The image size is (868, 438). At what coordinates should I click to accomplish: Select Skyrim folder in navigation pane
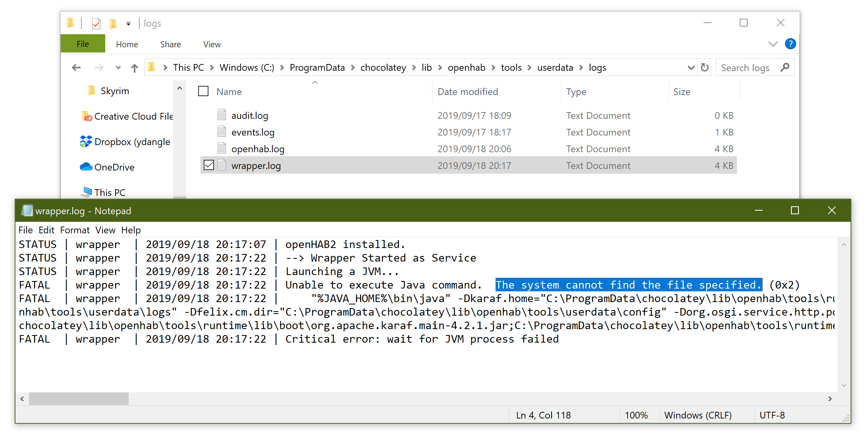[x=115, y=91]
